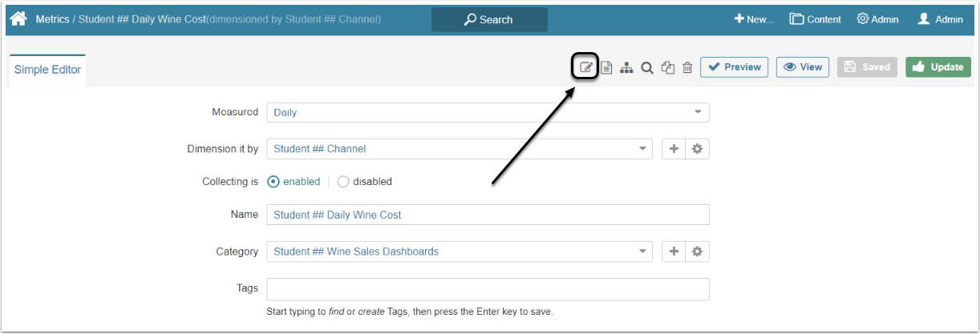
Task: Select the enabled radio button
Action: pyautogui.click(x=273, y=182)
